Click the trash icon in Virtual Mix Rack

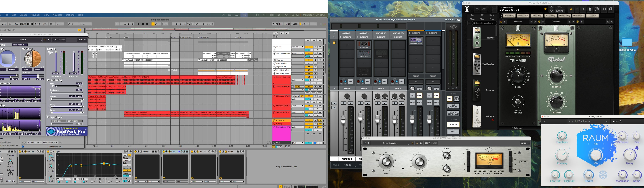click(590, 9)
